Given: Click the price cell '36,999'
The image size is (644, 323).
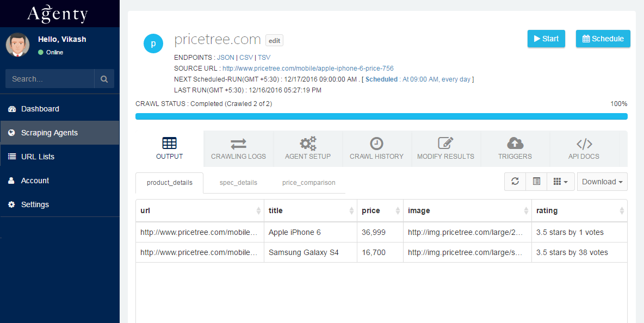Looking at the screenshot, I should [x=380, y=232].
